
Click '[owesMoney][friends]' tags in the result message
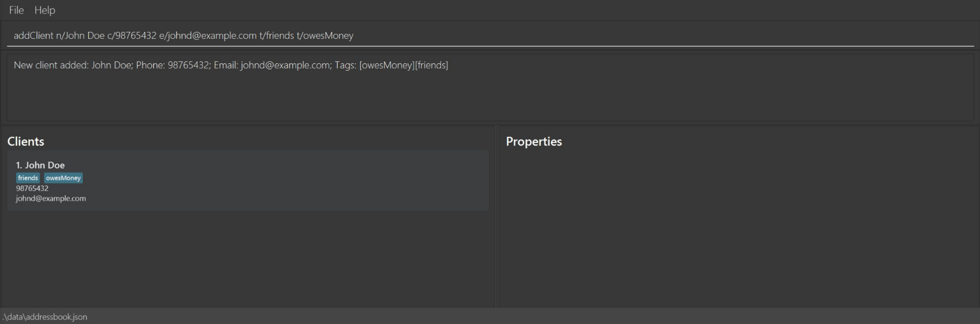[x=404, y=65]
